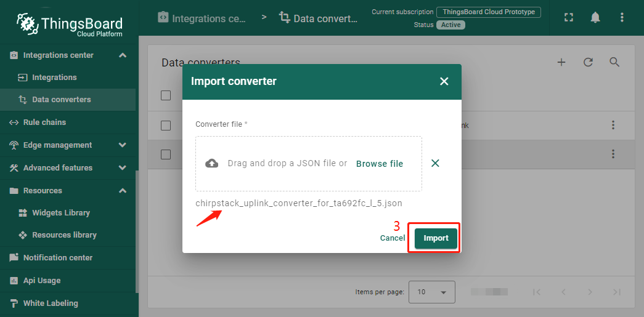Viewport: 644px width, 317px height.
Task: Click the search converters icon
Action: pyautogui.click(x=614, y=62)
